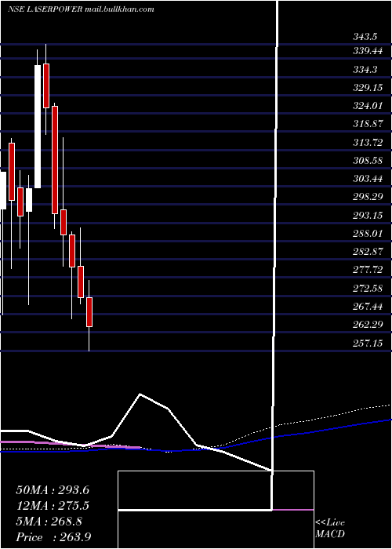This screenshot has height=549, width=392.
Task: Click the 267.44 price level label
Action: click(368, 307)
